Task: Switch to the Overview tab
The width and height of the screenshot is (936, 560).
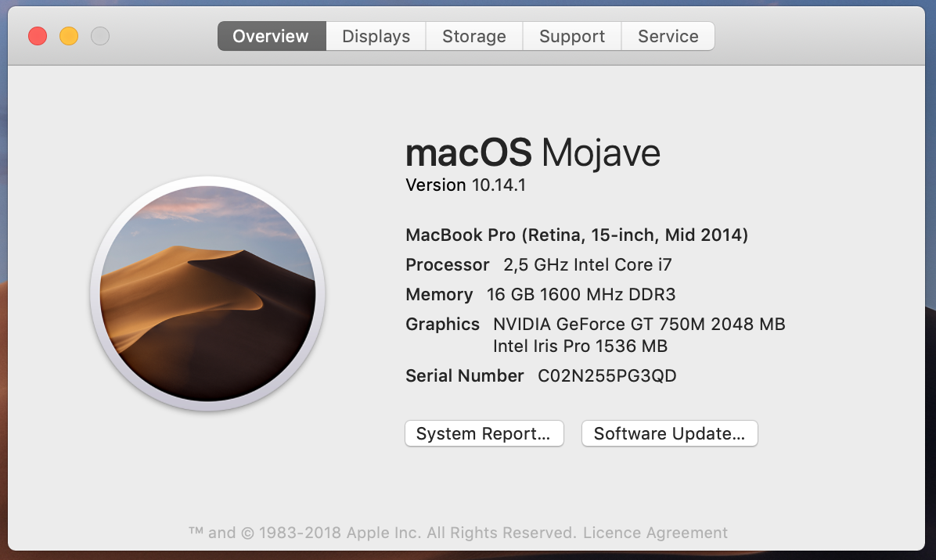Action: point(272,37)
